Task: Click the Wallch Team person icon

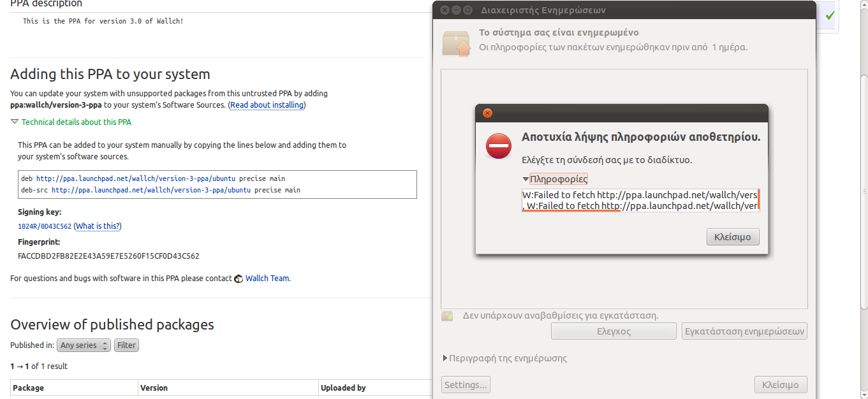Action: pyautogui.click(x=239, y=279)
